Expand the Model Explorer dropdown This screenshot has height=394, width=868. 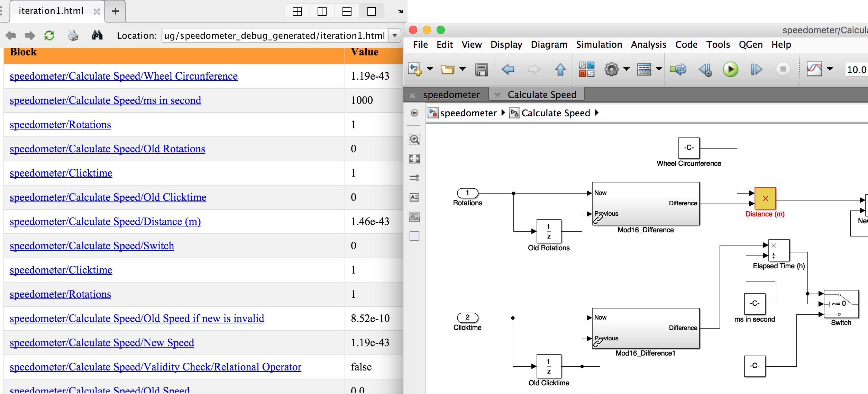click(x=659, y=69)
